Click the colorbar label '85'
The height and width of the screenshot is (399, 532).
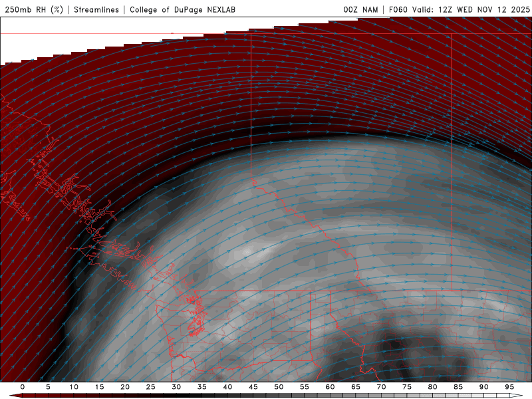tap(458, 387)
